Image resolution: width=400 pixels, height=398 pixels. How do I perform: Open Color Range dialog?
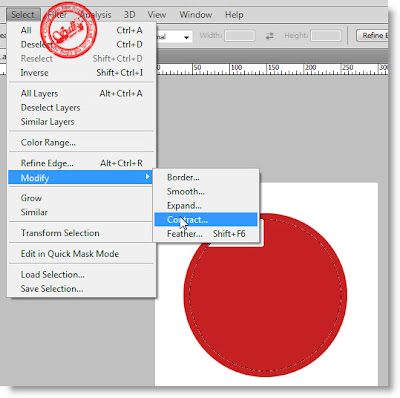click(x=82, y=143)
